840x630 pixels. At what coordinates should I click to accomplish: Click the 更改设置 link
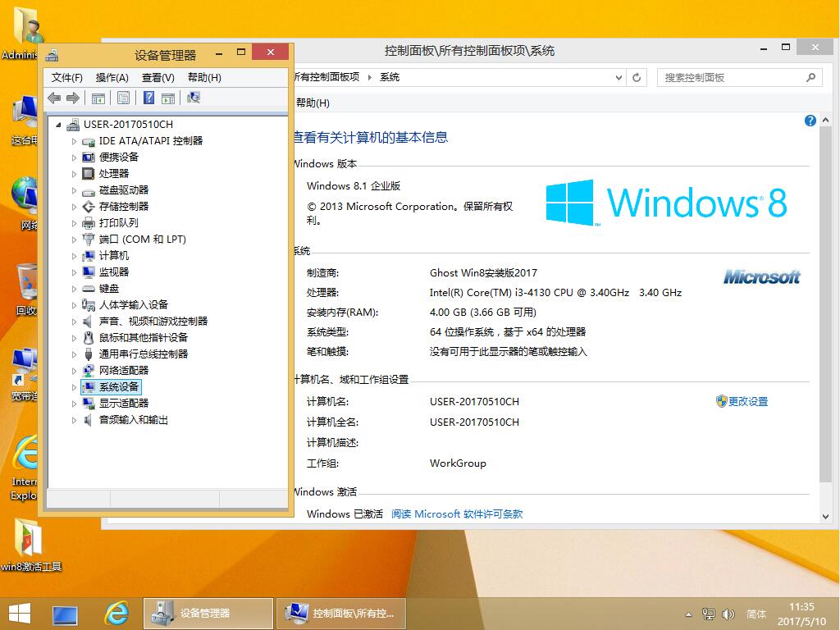pos(747,401)
